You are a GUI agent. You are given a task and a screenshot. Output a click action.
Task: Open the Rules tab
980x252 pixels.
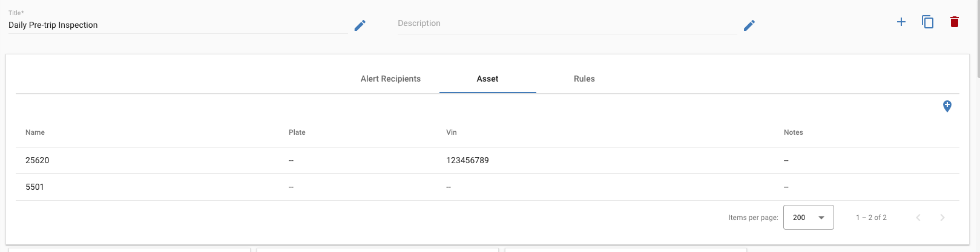[584, 79]
